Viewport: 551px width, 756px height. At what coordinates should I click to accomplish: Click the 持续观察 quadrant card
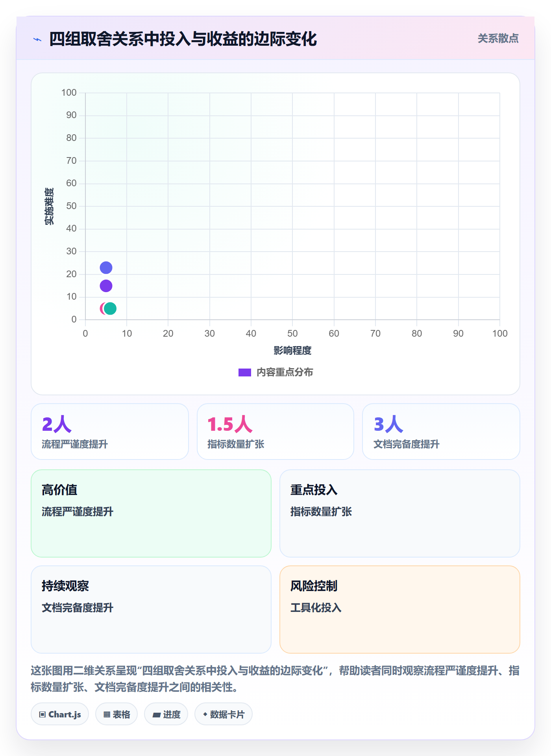click(151, 610)
